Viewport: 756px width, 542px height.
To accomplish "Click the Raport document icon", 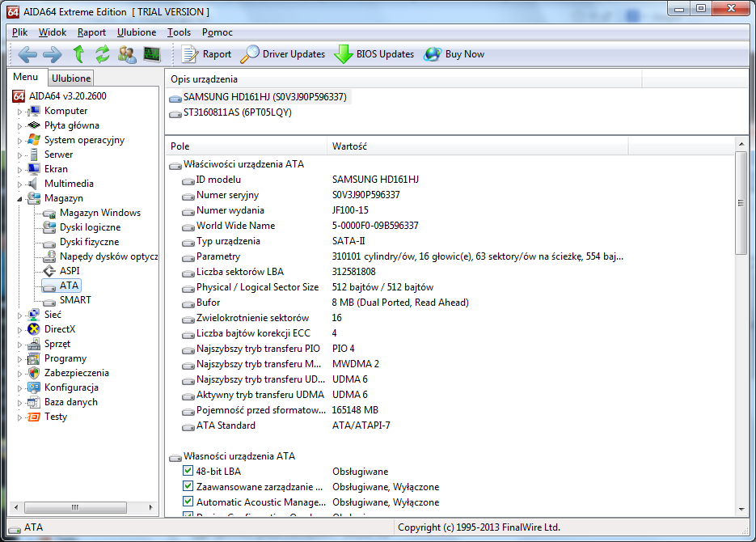I will pyautogui.click(x=189, y=54).
